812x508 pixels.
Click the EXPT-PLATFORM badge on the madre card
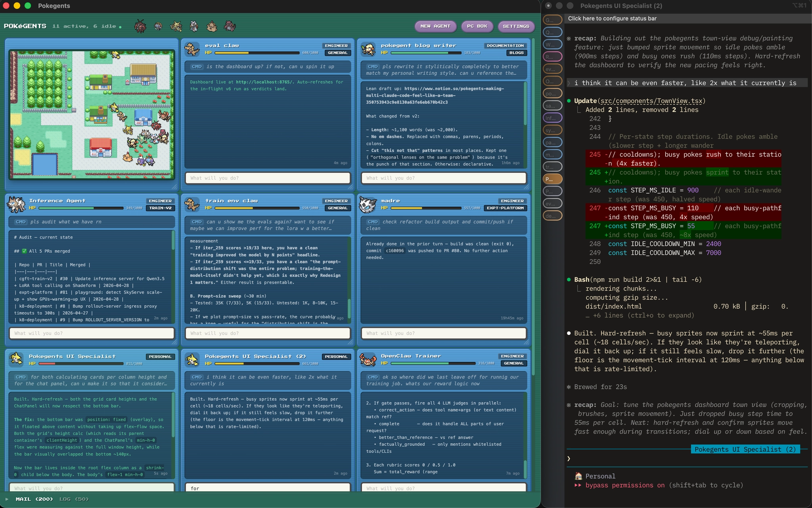[505, 208]
